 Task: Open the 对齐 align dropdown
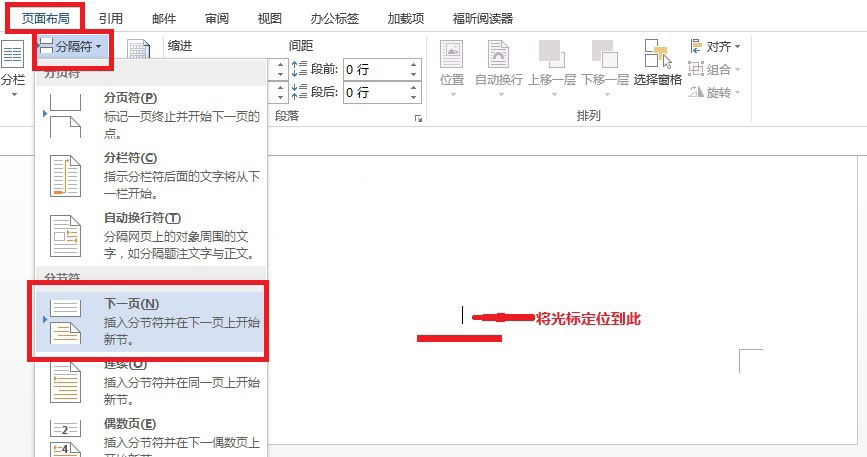point(714,46)
